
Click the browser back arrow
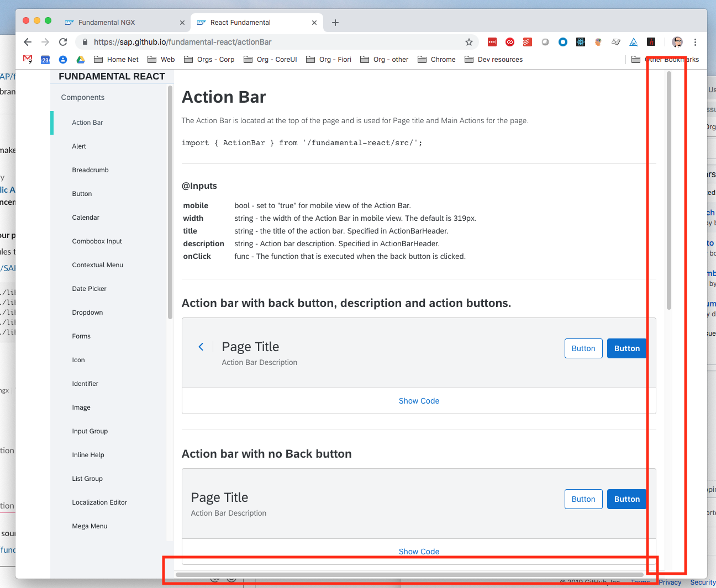tap(28, 42)
